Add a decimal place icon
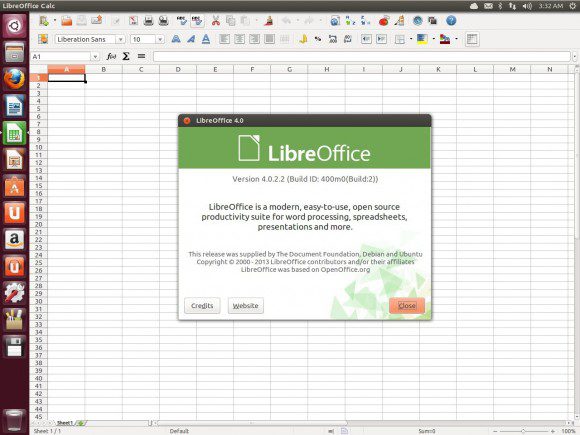 [333, 39]
